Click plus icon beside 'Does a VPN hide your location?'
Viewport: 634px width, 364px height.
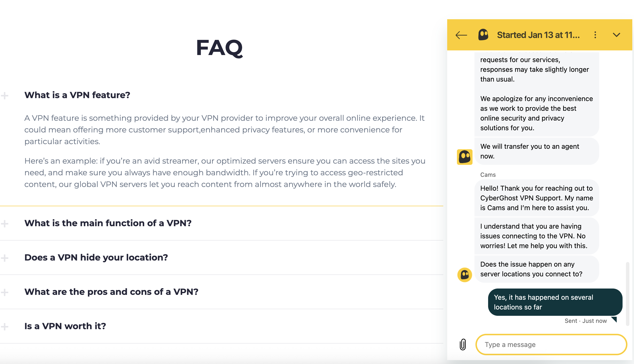[4, 258]
